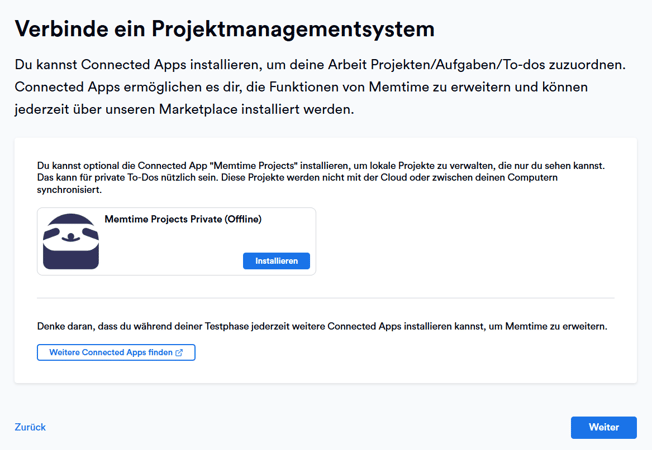Open the Weitere Connected Apps finden link
652x450 pixels.
[x=116, y=352]
